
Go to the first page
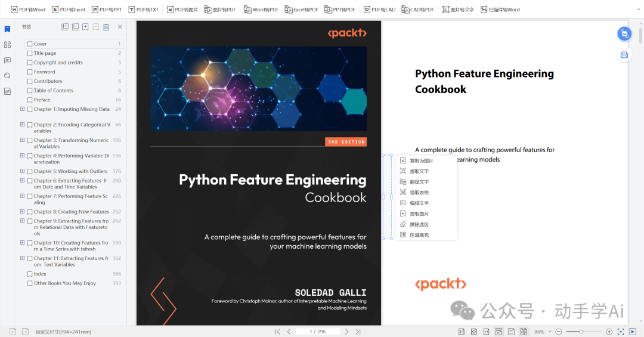tap(278, 332)
